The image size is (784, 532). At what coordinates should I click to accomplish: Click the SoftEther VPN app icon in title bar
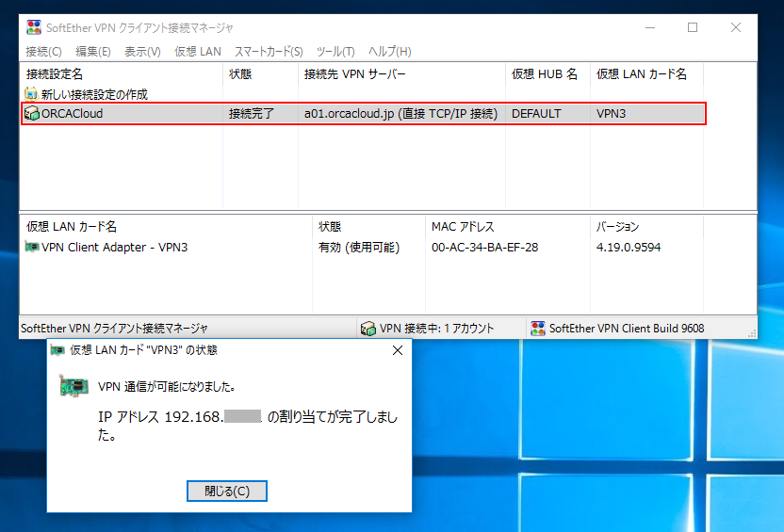click(34, 27)
